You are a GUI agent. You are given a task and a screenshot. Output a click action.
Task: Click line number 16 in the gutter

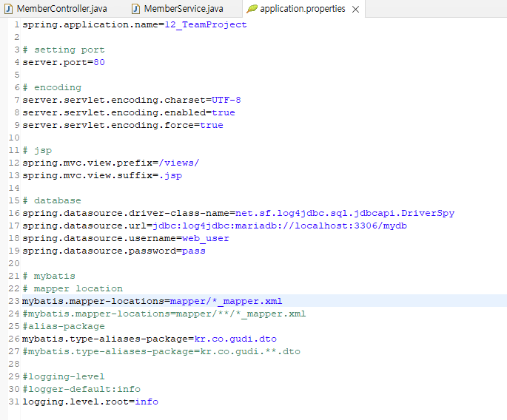click(x=14, y=213)
